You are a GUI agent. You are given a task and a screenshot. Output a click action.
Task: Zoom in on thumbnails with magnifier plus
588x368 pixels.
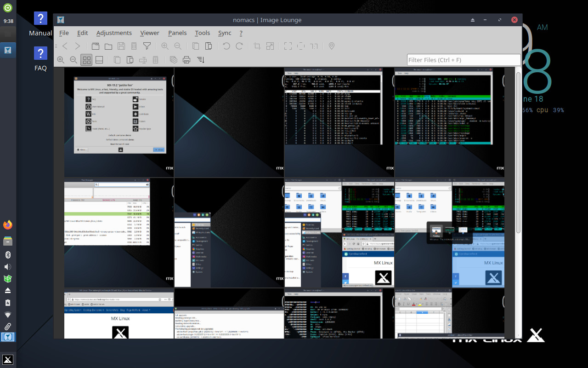[x=61, y=60]
